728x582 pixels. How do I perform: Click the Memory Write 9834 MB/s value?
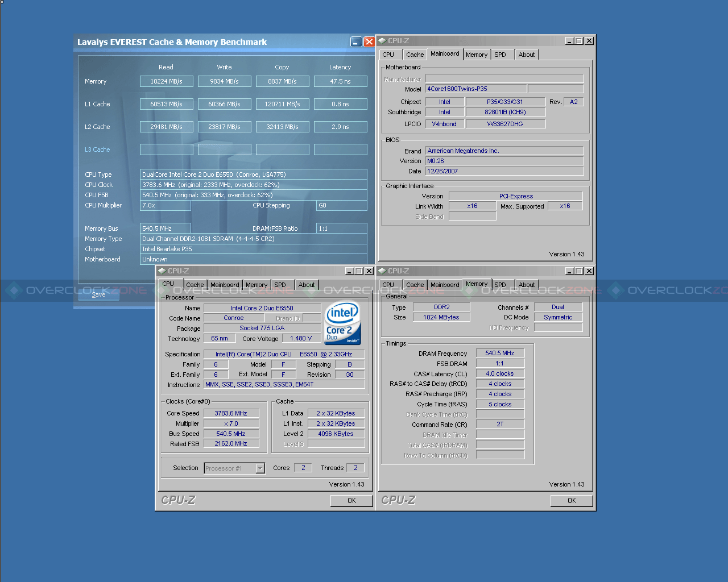(224, 81)
